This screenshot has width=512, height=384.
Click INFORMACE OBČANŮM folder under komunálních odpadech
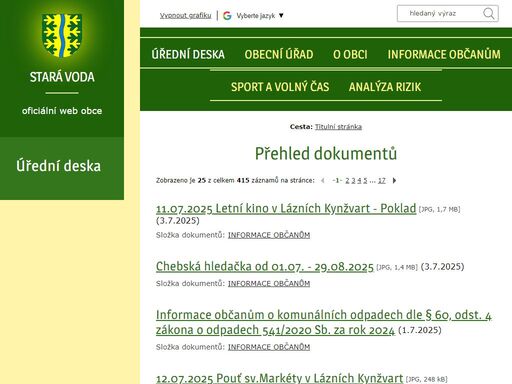click(269, 347)
